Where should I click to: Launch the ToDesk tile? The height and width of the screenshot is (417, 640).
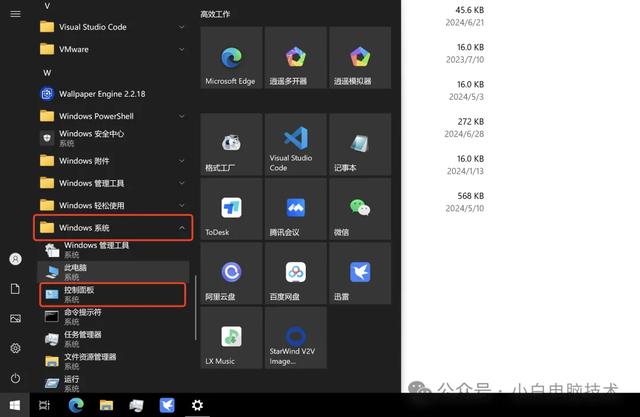click(x=231, y=209)
